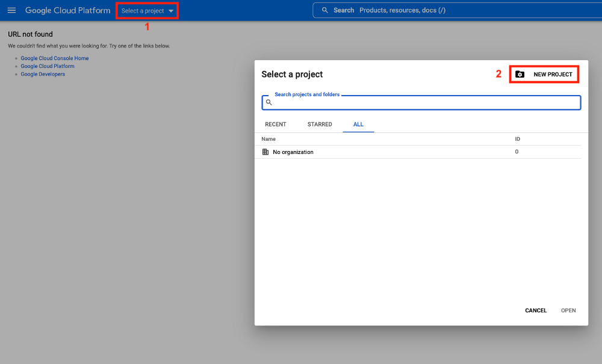Screen dimensions: 602x364
Task: Click the ID column header
Action: [x=518, y=139]
